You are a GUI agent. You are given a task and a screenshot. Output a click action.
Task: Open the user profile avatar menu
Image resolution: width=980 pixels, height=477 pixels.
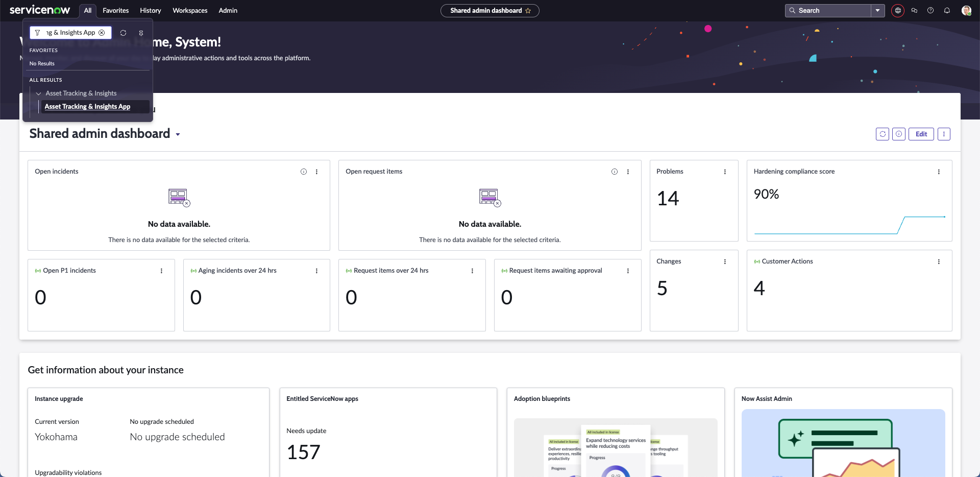pos(966,11)
